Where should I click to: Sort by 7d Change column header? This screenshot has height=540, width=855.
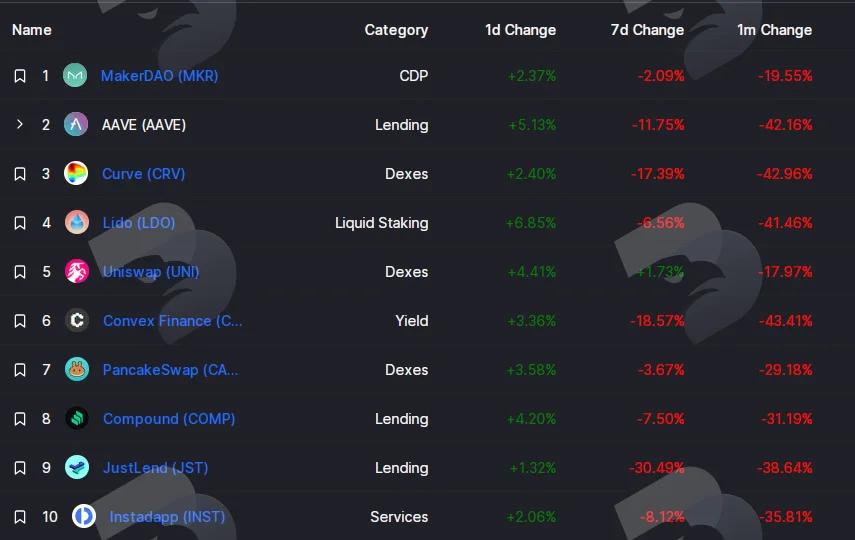pyautogui.click(x=647, y=30)
